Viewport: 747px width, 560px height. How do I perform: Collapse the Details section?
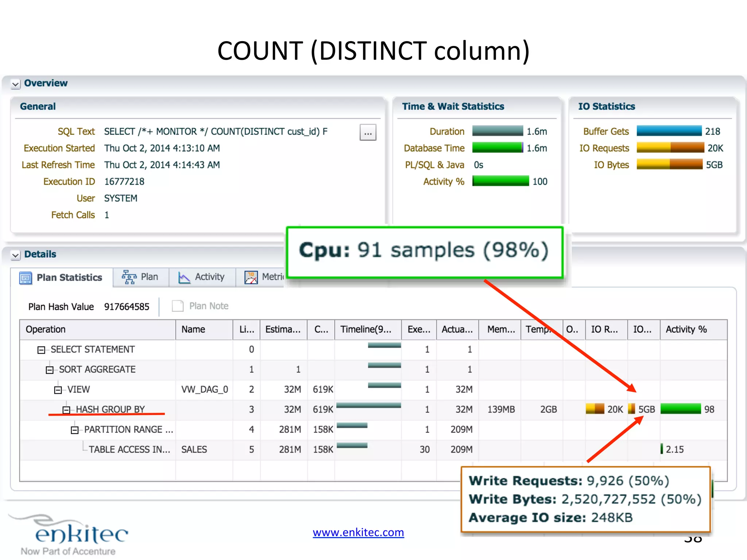(15, 255)
